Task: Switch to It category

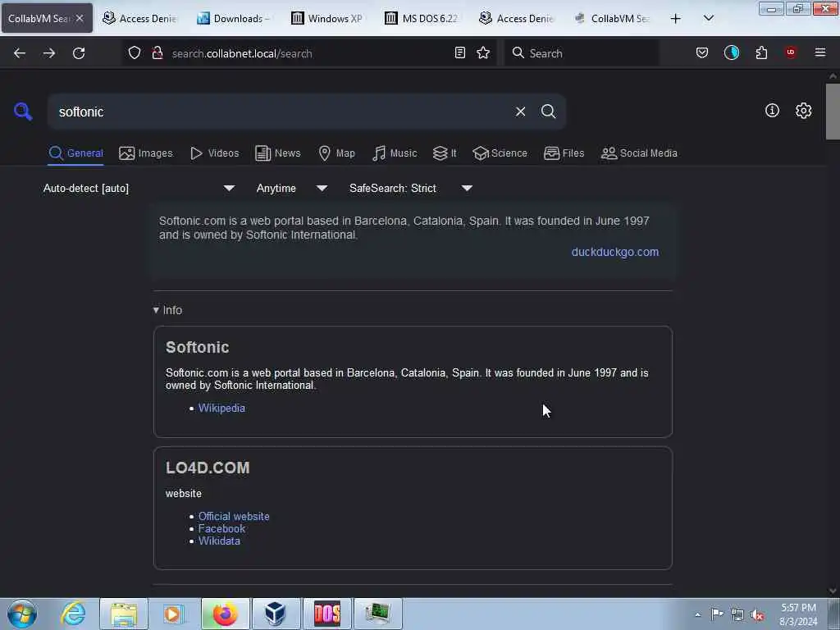Action: (x=444, y=153)
